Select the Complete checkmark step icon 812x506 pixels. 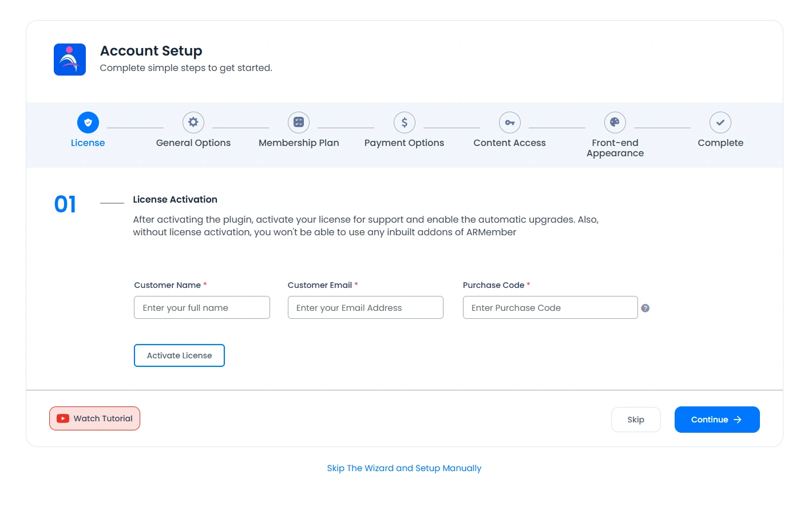point(720,122)
